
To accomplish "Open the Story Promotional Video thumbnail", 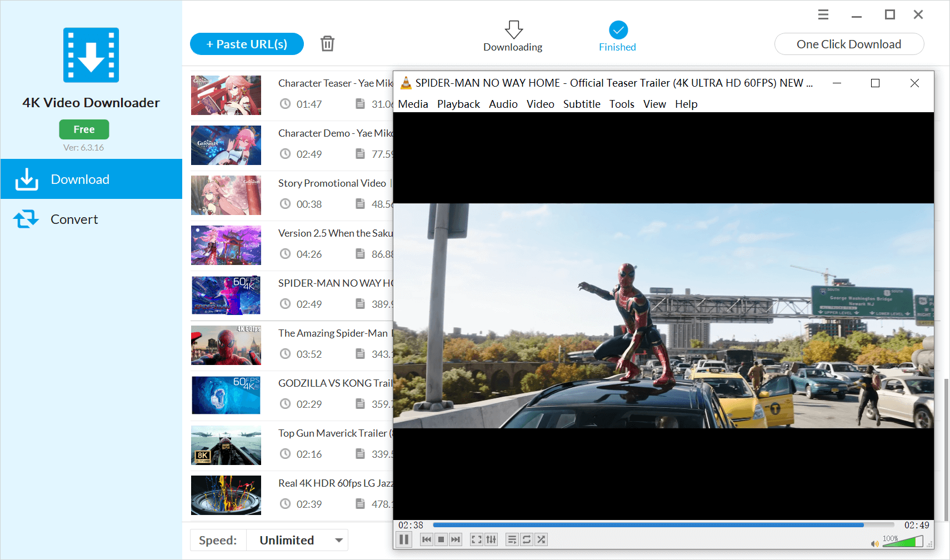I will (226, 195).
